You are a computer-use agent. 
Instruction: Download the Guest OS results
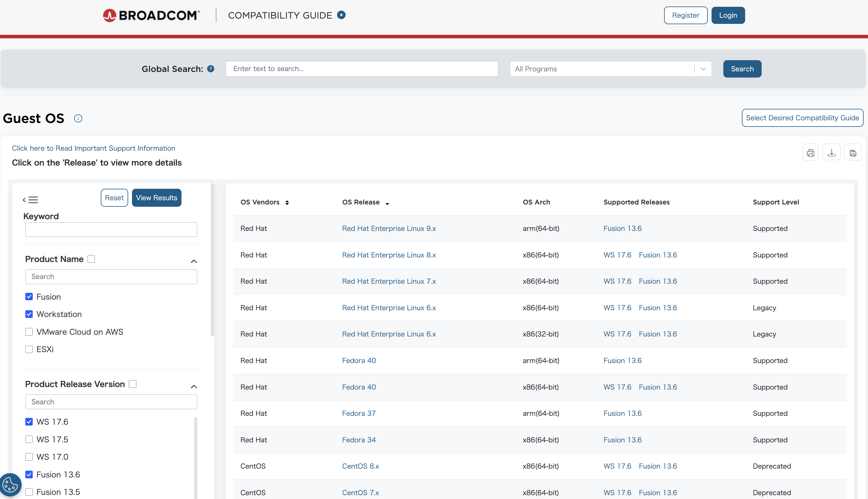[832, 152]
